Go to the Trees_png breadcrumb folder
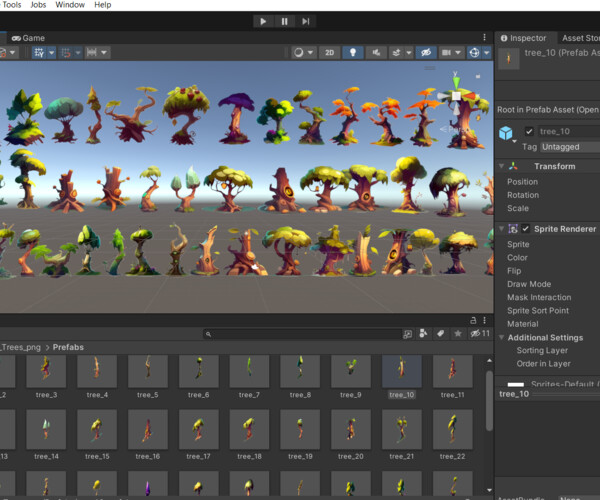 [x=21, y=347]
